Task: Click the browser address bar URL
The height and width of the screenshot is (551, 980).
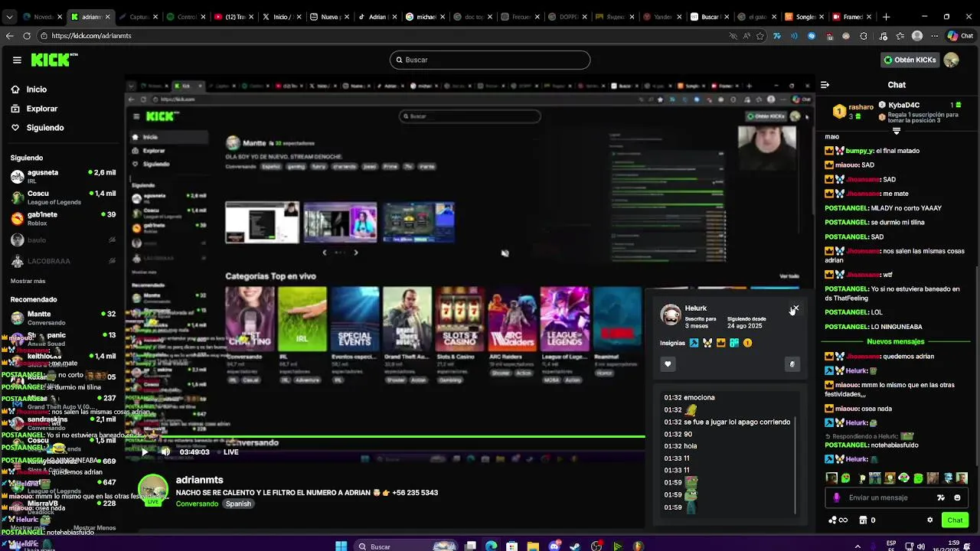Action: [92, 35]
